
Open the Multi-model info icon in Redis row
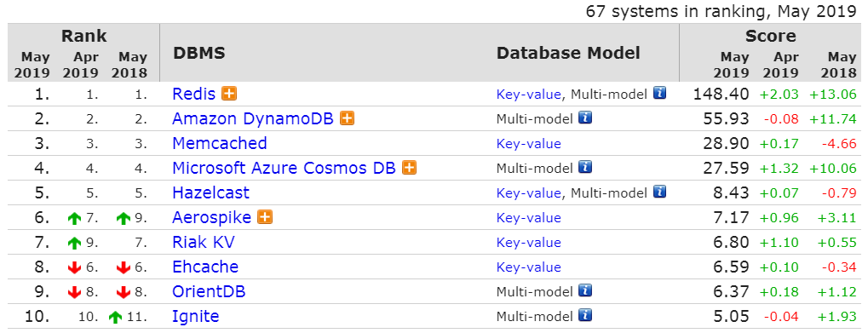(x=659, y=94)
